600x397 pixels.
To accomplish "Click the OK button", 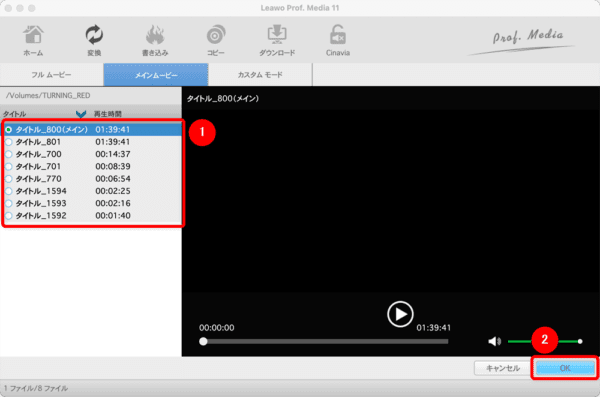I will [x=565, y=368].
